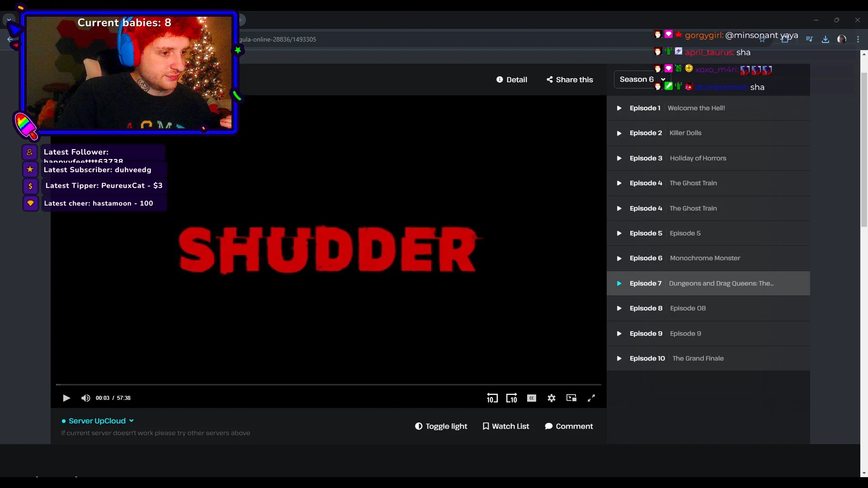Viewport: 868px width, 488px height.
Task: Rewind 10 seconds icon
Action: click(492, 398)
